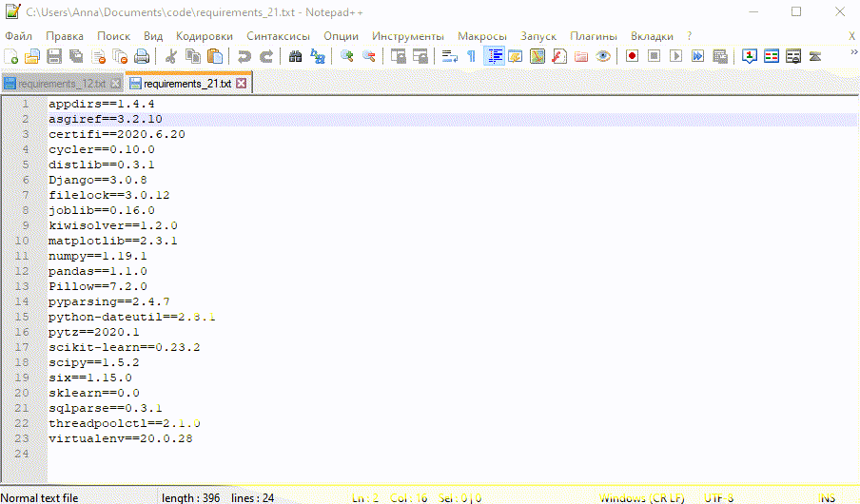Click line numpy==1.19.1

(x=98, y=256)
